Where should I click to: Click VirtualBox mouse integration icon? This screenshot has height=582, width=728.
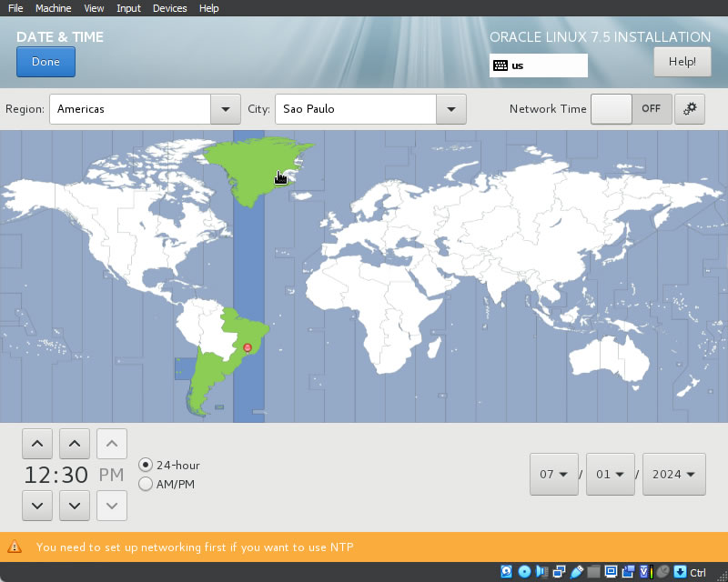[664, 571]
